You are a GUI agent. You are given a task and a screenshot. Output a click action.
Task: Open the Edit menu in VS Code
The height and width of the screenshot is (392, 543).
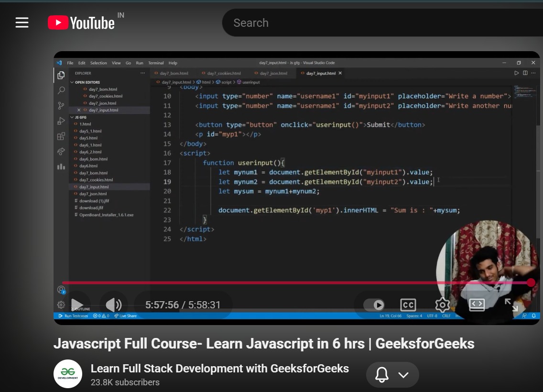[x=82, y=63]
